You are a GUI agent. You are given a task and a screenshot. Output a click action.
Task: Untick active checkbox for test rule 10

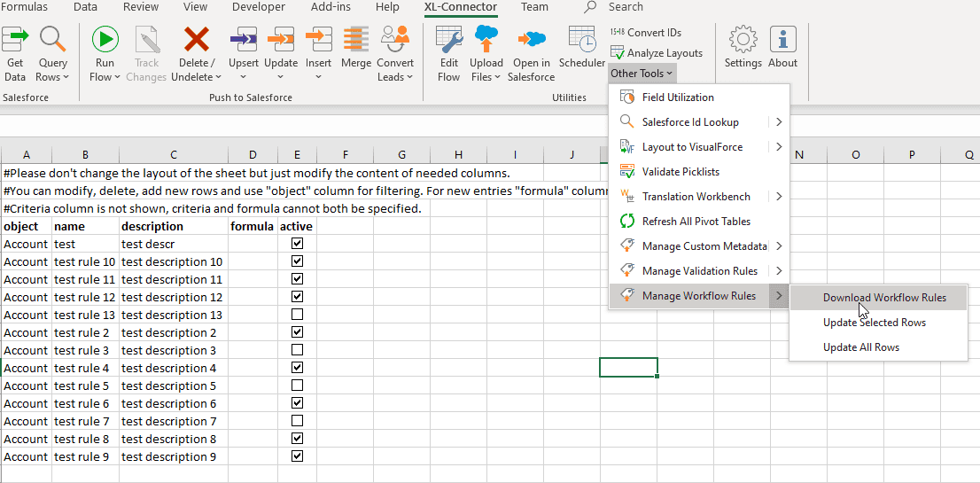298,261
